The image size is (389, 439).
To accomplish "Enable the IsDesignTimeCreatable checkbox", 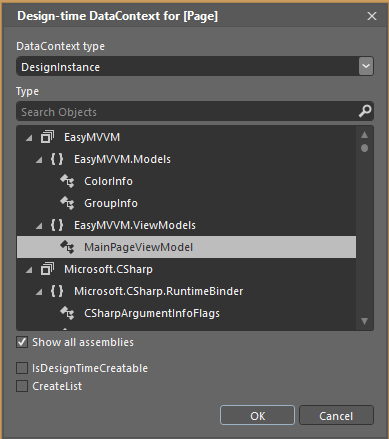I will 22,368.
